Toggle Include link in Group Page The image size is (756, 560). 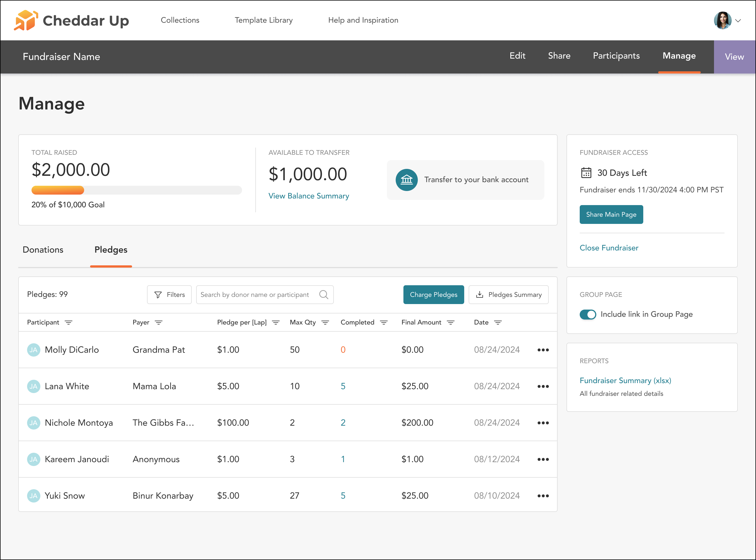pos(588,314)
